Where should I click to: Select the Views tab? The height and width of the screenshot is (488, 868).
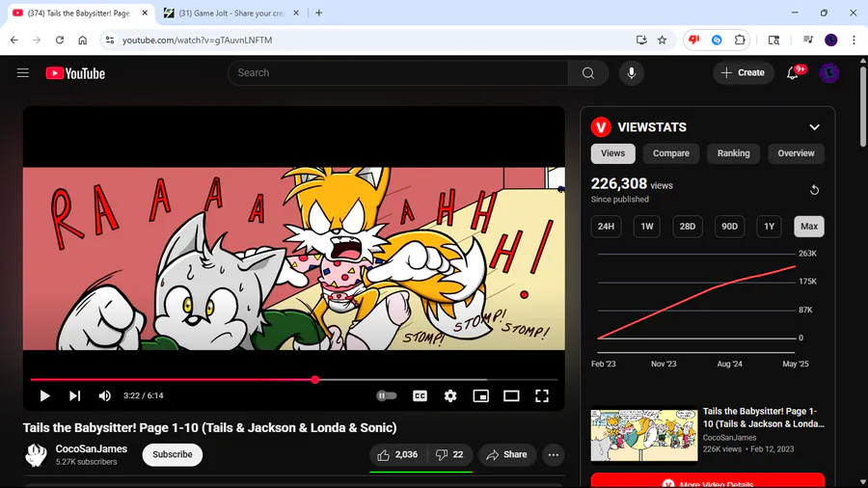coord(612,153)
